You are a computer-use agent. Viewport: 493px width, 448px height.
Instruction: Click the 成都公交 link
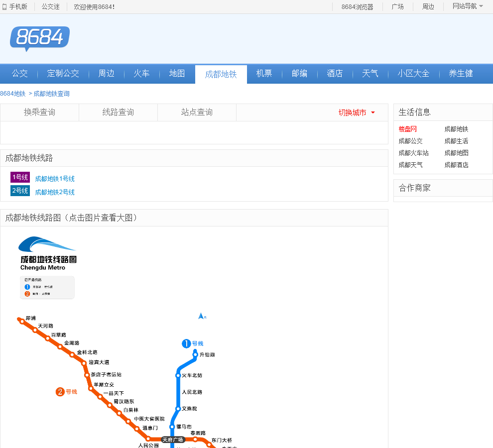[x=410, y=141]
